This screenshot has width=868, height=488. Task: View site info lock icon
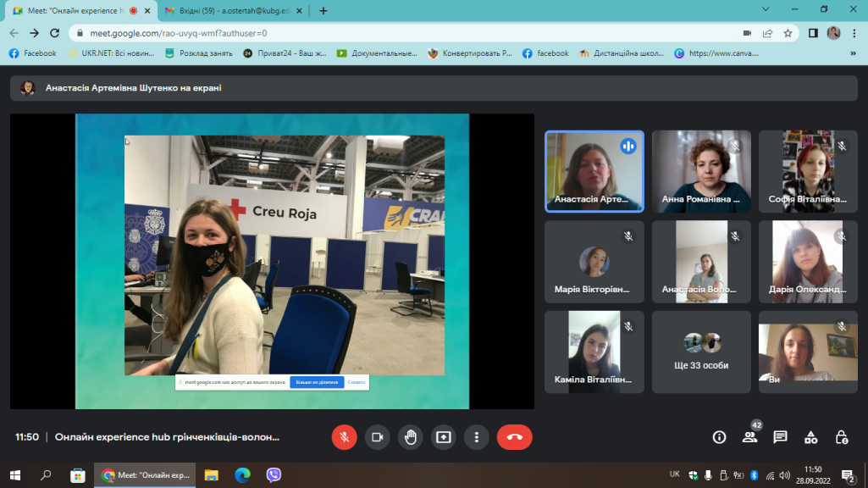pos(80,33)
